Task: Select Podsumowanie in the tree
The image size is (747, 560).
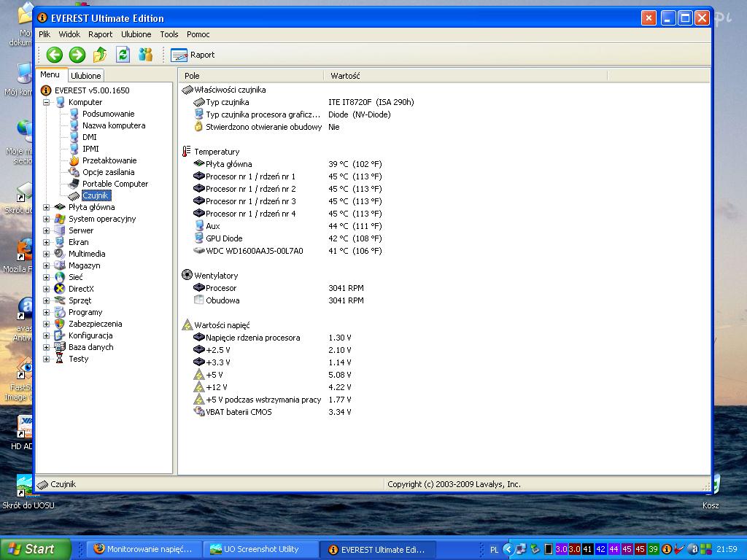Action: pyautogui.click(x=108, y=114)
